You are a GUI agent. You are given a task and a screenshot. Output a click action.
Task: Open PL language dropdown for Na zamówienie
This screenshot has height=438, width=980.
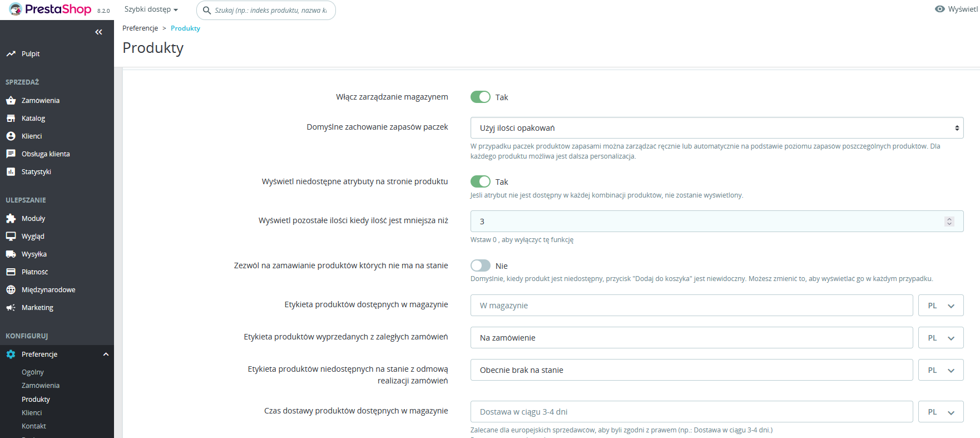[x=941, y=338]
